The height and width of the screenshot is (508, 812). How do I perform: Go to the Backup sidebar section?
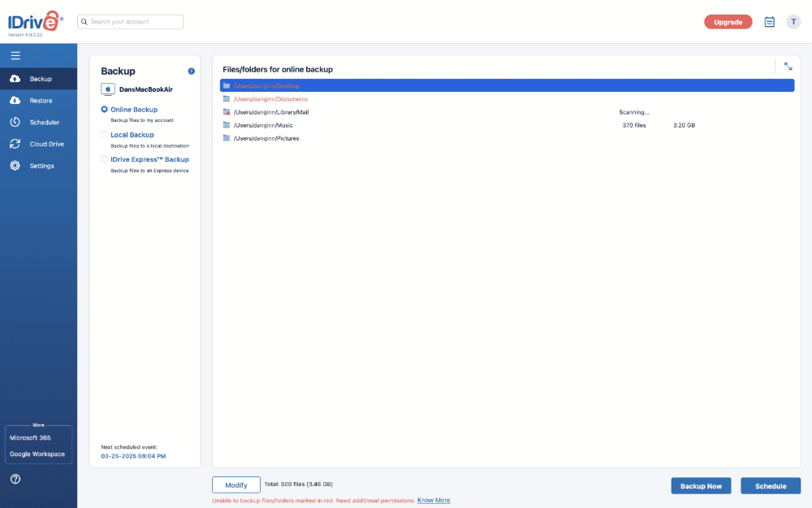[x=38, y=79]
